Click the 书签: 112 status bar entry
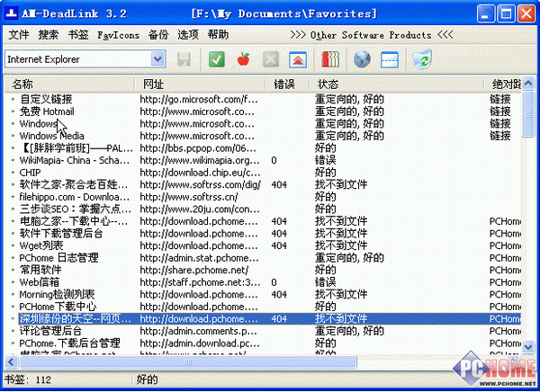Viewport: 540px width, 392px height. 28,380
